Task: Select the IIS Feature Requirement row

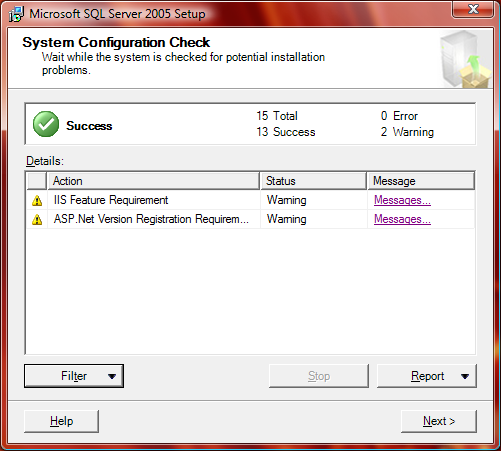Action: coord(250,200)
